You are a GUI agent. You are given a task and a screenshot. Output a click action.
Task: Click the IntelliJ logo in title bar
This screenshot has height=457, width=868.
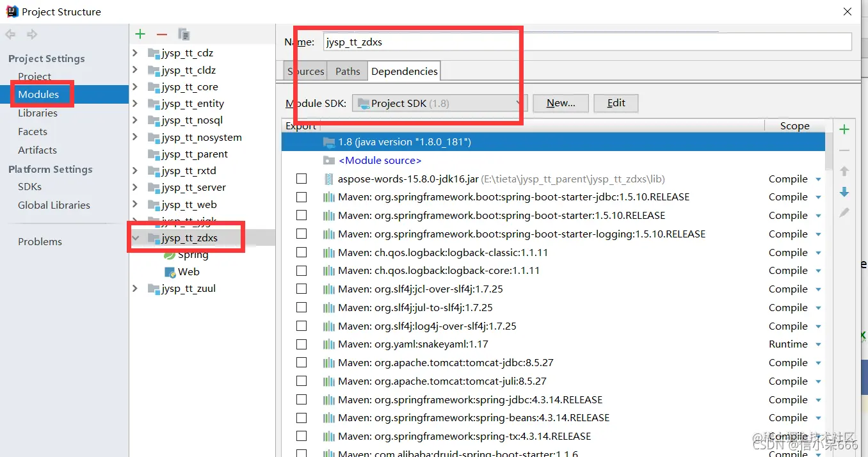pyautogui.click(x=12, y=11)
